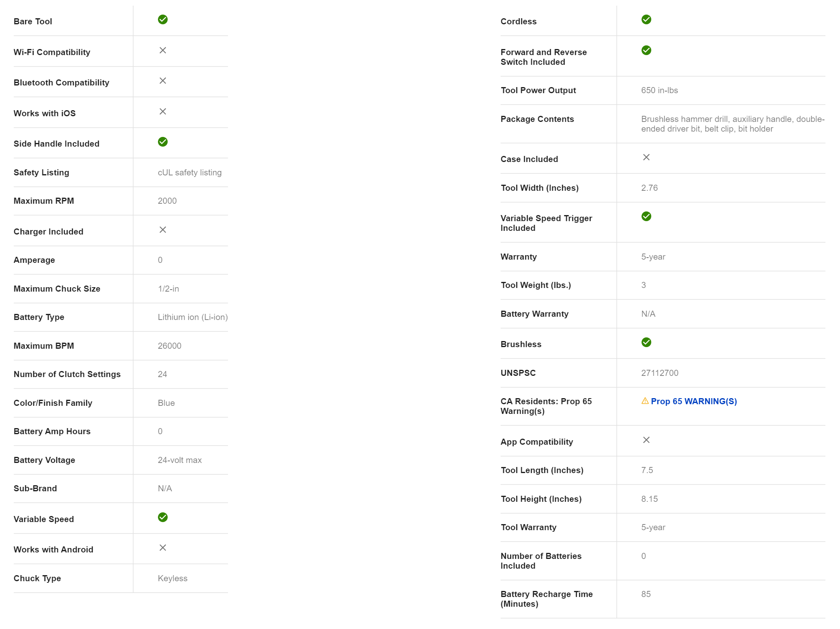Click the Battery Voltage value 24-volt max
This screenshot has height=629, width=840.
[179, 460]
